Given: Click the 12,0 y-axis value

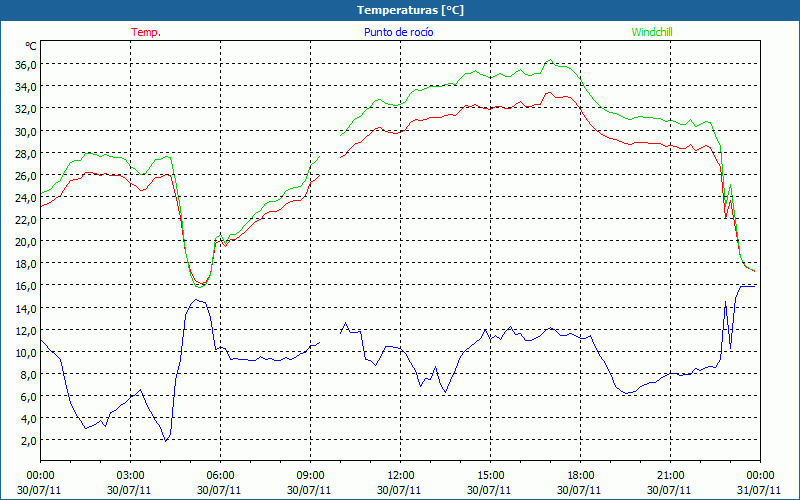Looking at the screenshot, I should 27,330.
